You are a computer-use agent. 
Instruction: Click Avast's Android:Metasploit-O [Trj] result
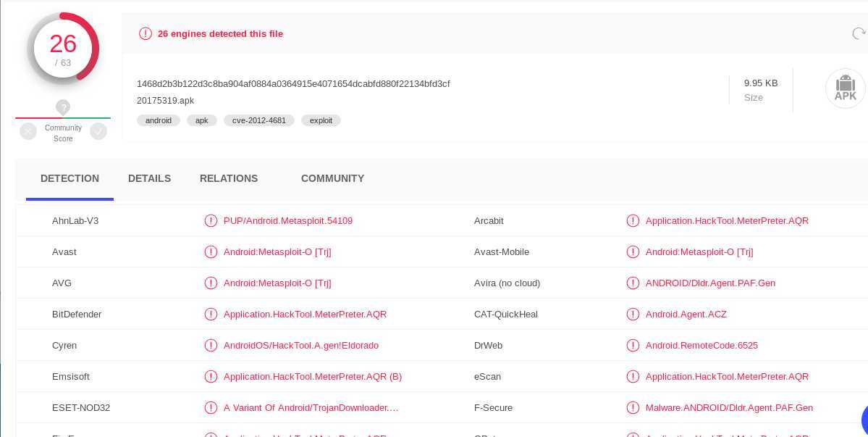coord(277,252)
